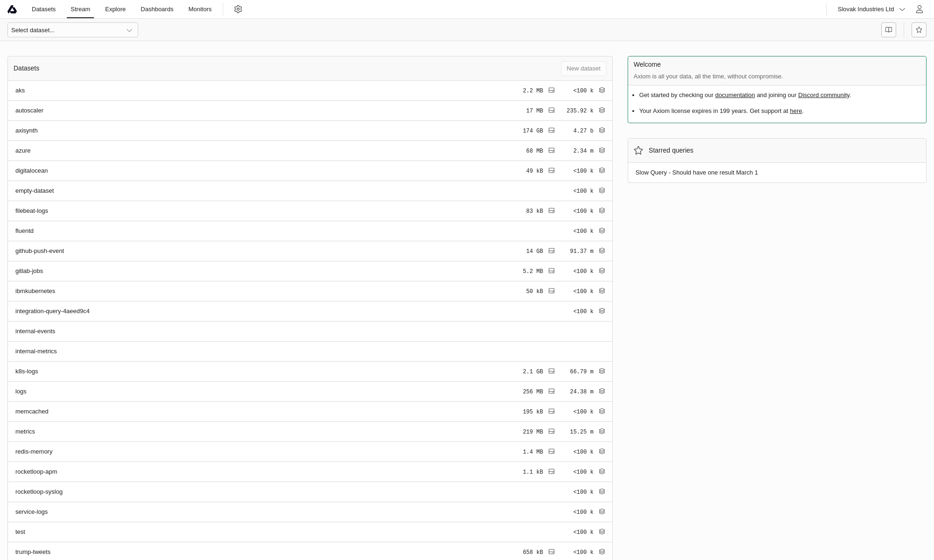Click the events stack icon for metrics
This screenshot has width=934, height=560.
tap(602, 432)
